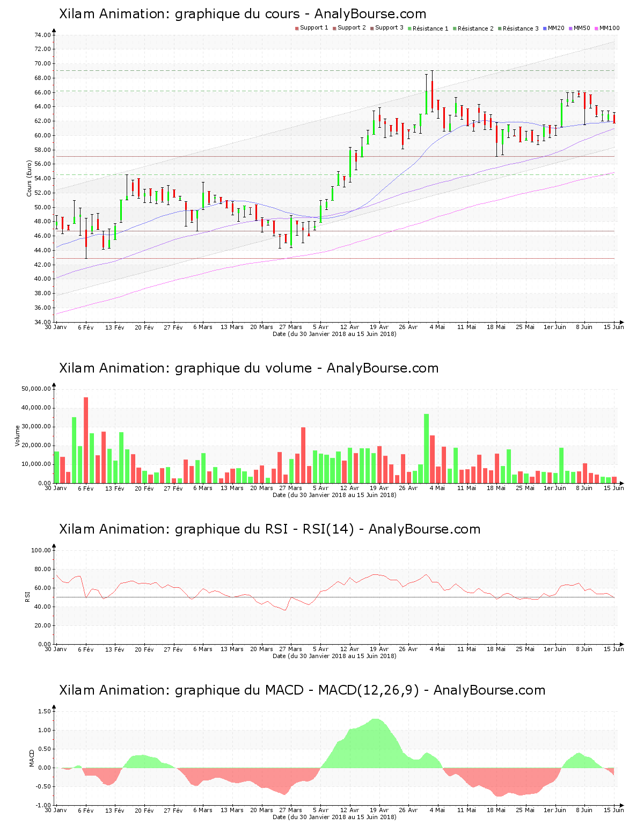Click '19 Avr' date on the MACD chart
644x832 pixels.
379,810
